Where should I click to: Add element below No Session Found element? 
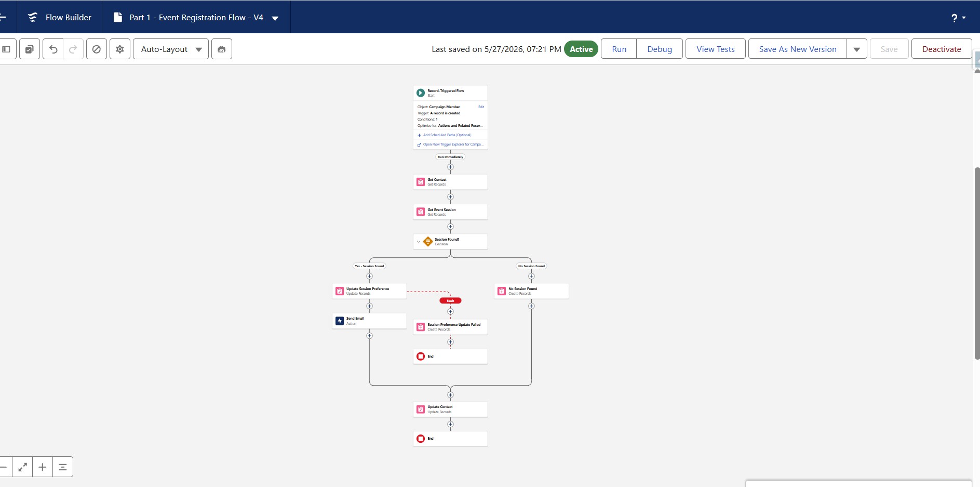point(531,306)
